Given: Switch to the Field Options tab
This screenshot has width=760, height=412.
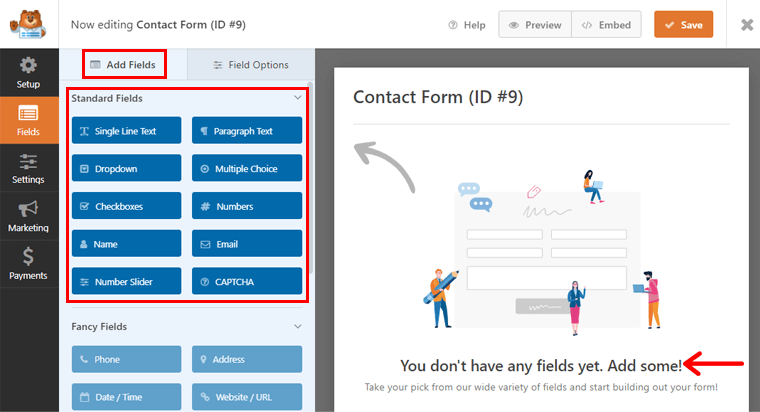Looking at the screenshot, I should (x=251, y=65).
